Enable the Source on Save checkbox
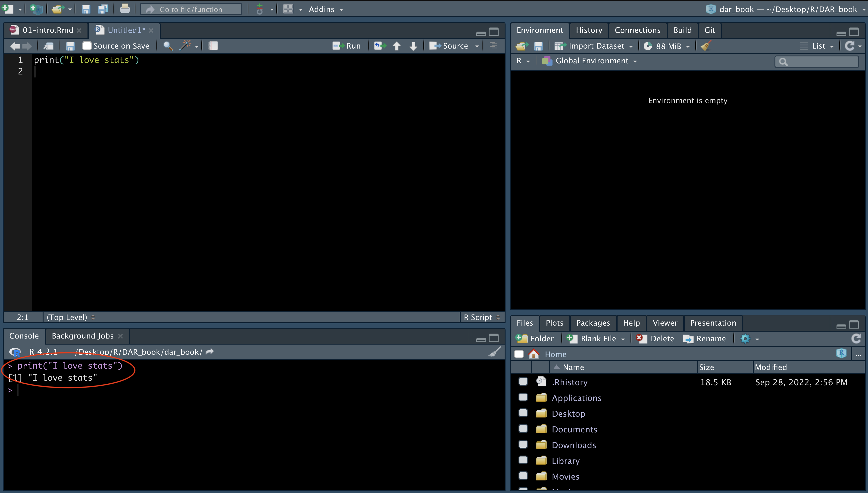868x493 pixels. click(x=87, y=46)
